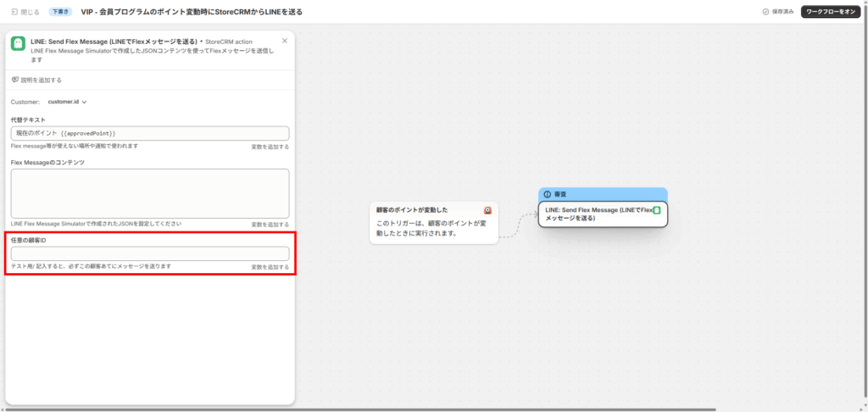
Task: Click the speech bubble icon for 説明を追加する
Action: 15,80
